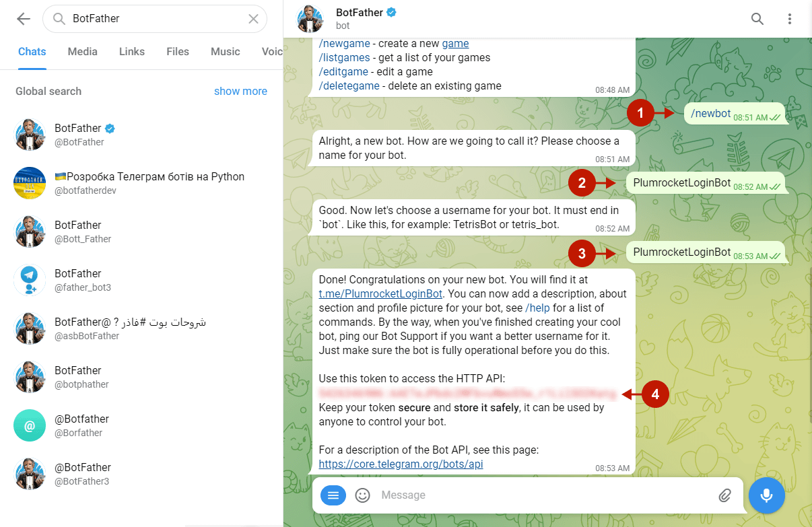Open the @botphather search result
This screenshot has height=527, width=812.
pos(141,377)
